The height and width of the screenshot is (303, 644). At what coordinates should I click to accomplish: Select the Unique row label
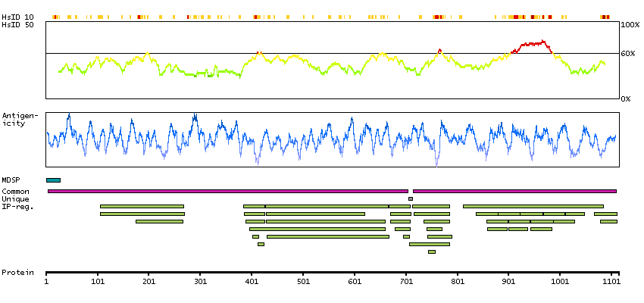click(14, 198)
